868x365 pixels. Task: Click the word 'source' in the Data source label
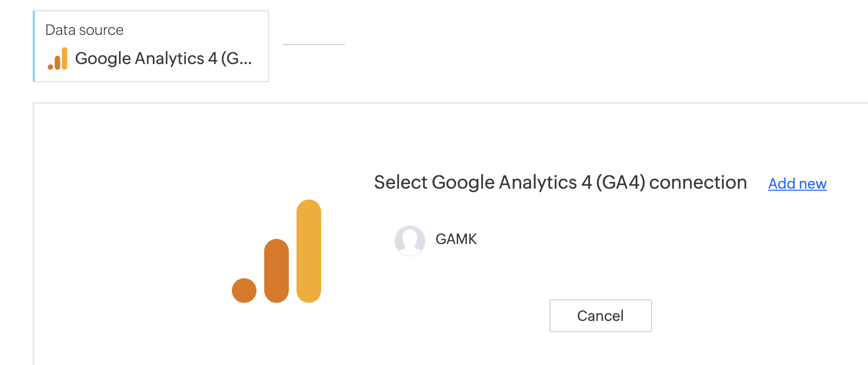102,30
